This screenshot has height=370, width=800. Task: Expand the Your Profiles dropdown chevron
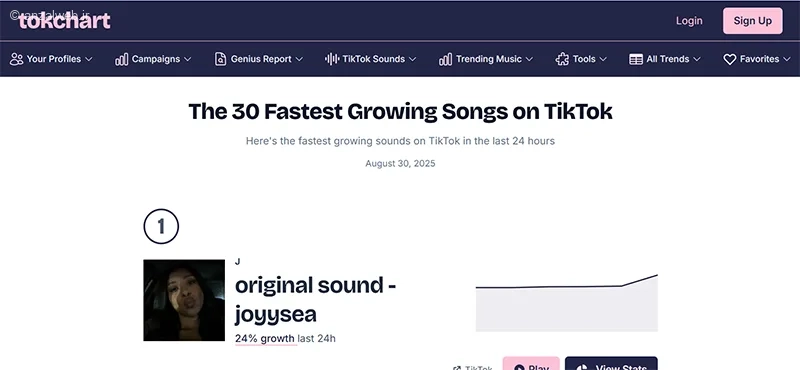coord(88,59)
